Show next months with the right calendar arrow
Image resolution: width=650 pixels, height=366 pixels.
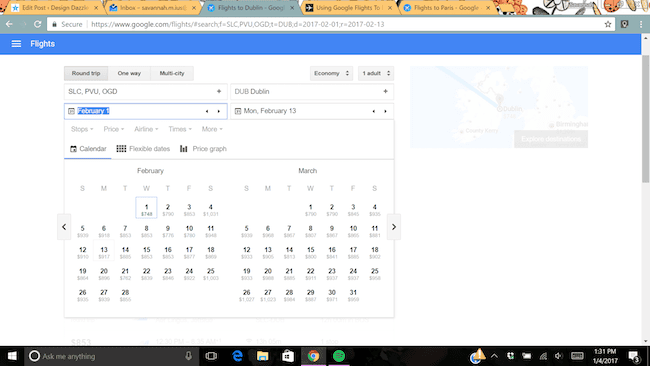[x=394, y=227]
